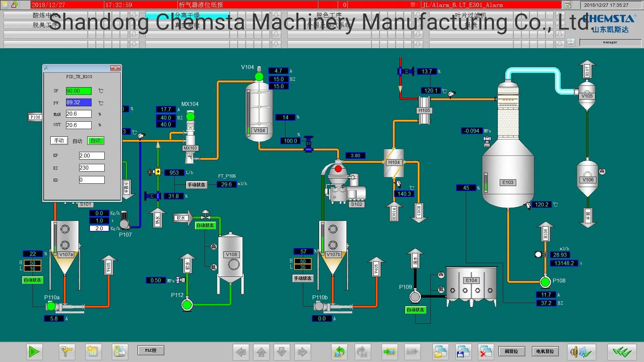Open the load picture folder icon
The width and height of the screenshot is (644, 362).
(x=440, y=352)
